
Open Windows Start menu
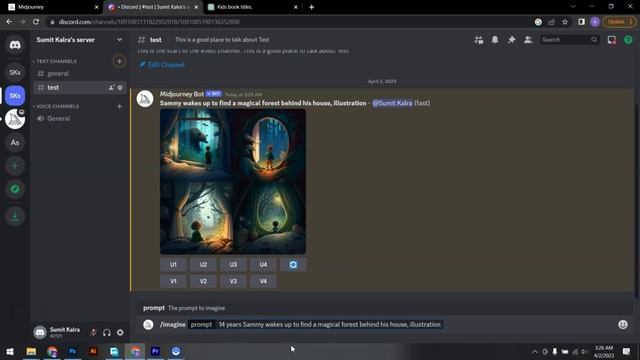pyautogui.click(x=10, y=351)
